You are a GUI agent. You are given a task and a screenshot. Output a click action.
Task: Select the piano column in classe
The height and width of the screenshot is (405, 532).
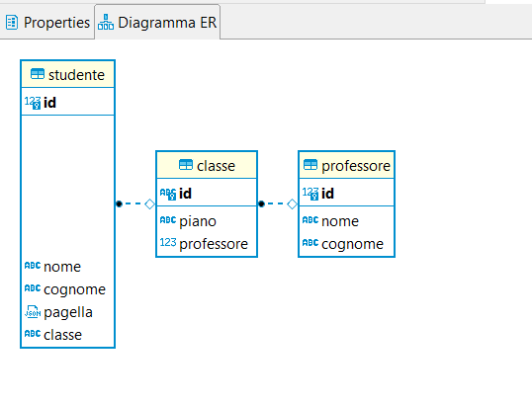pos(207,221)
